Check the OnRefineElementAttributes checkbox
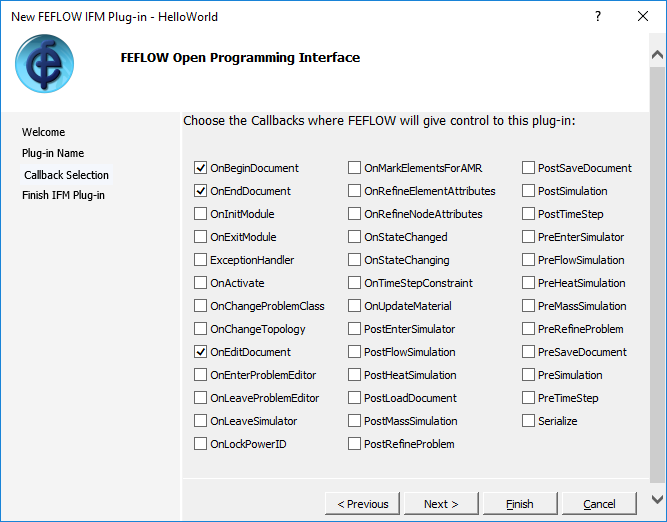The image size is (667, 522). [354, 191]
